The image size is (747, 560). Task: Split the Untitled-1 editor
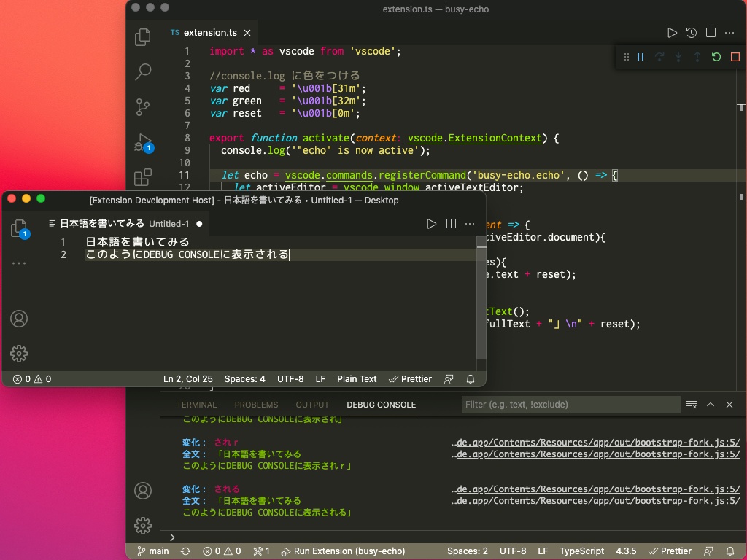click(x=451, y=224)
